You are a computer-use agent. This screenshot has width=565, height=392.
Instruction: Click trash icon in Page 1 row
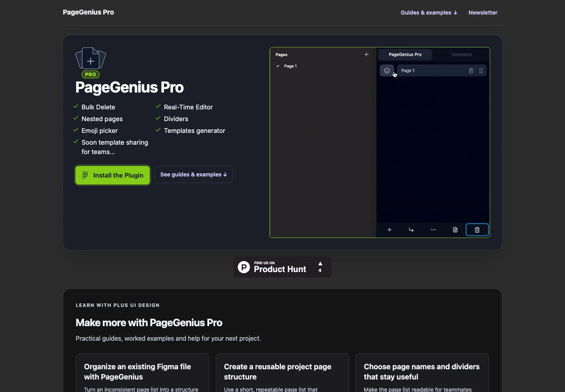471,71
